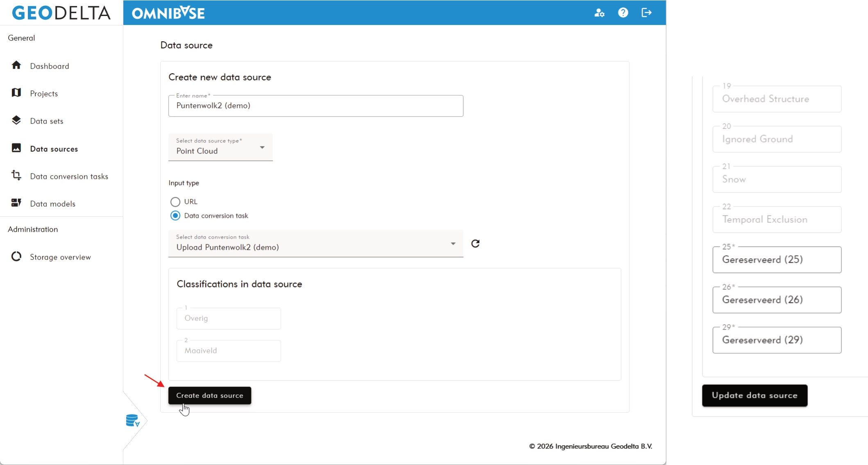
Task: Click the Projects map icon
Action: [16, 93]
